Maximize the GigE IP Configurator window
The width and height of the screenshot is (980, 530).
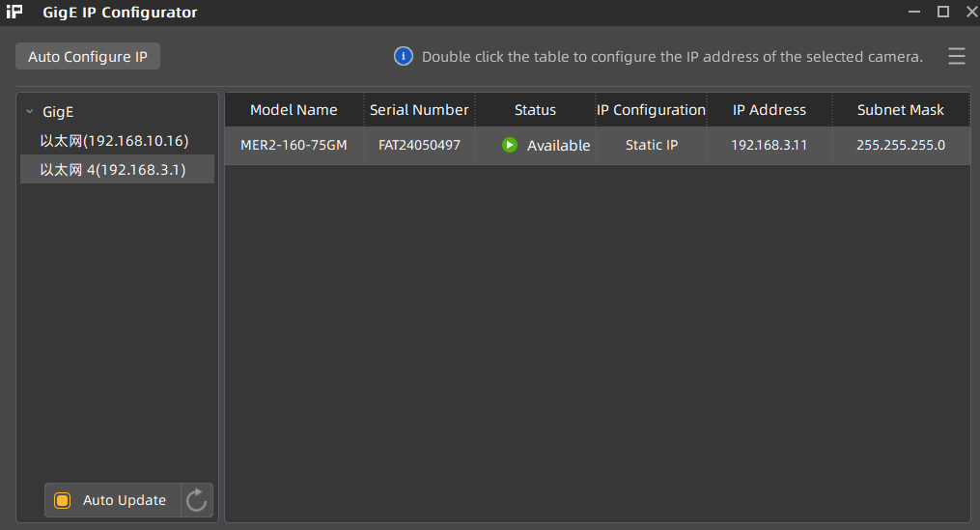pos(943,12)
